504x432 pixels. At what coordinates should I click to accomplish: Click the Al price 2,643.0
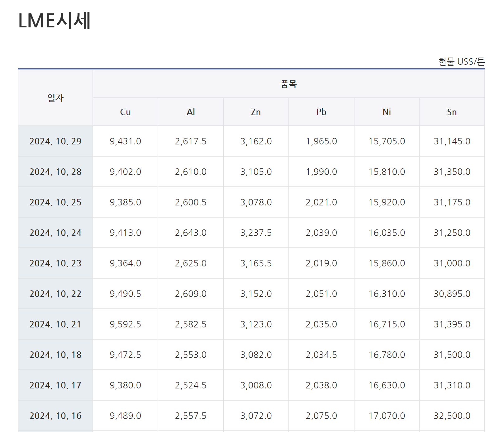pos(191,233)
